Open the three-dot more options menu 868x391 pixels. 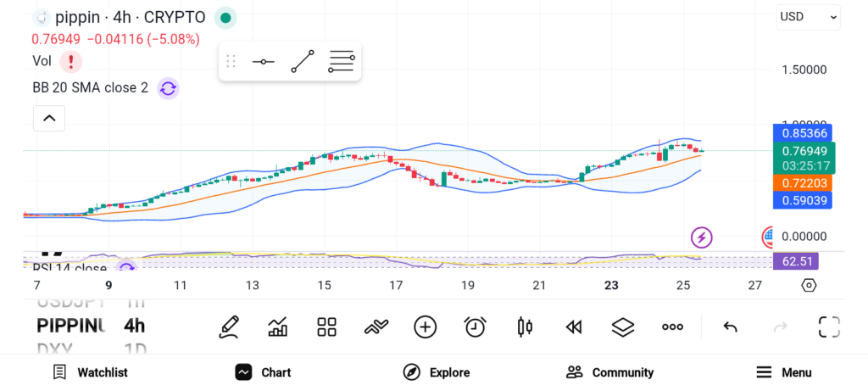click(x=672, y=327)
